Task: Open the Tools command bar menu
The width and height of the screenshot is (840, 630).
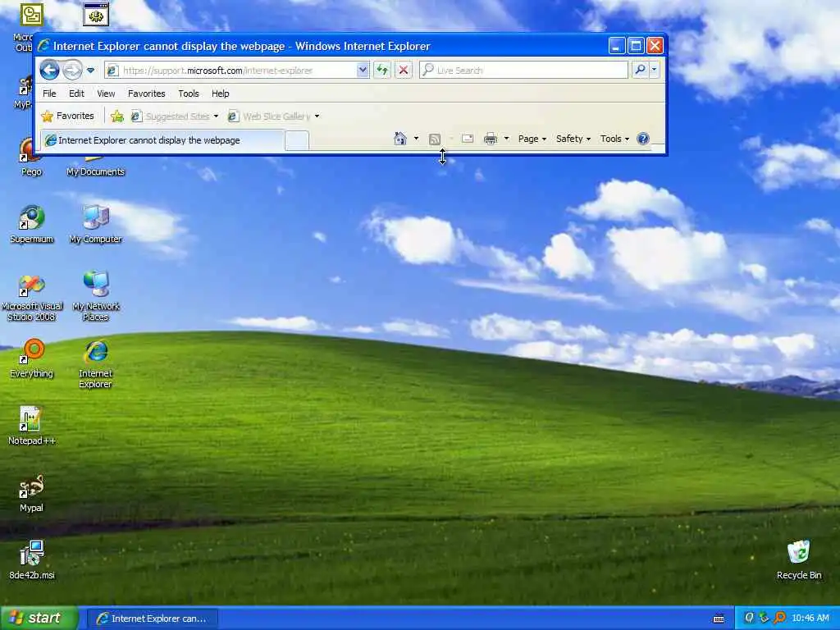Action: (614, 139)
